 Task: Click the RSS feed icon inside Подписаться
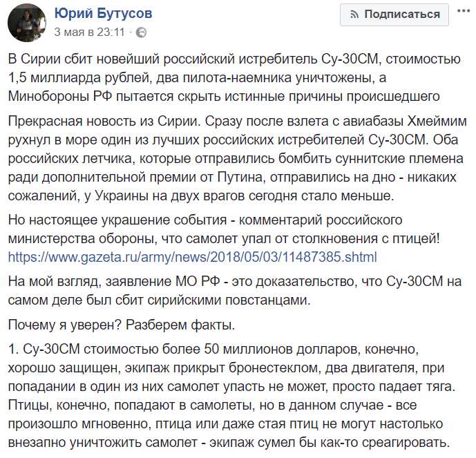[354, 15]
